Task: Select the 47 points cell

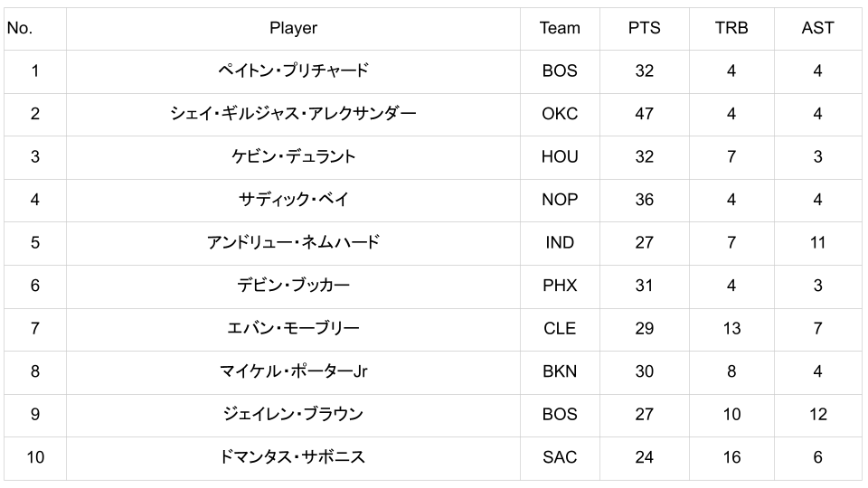Action: pos(644,114)
